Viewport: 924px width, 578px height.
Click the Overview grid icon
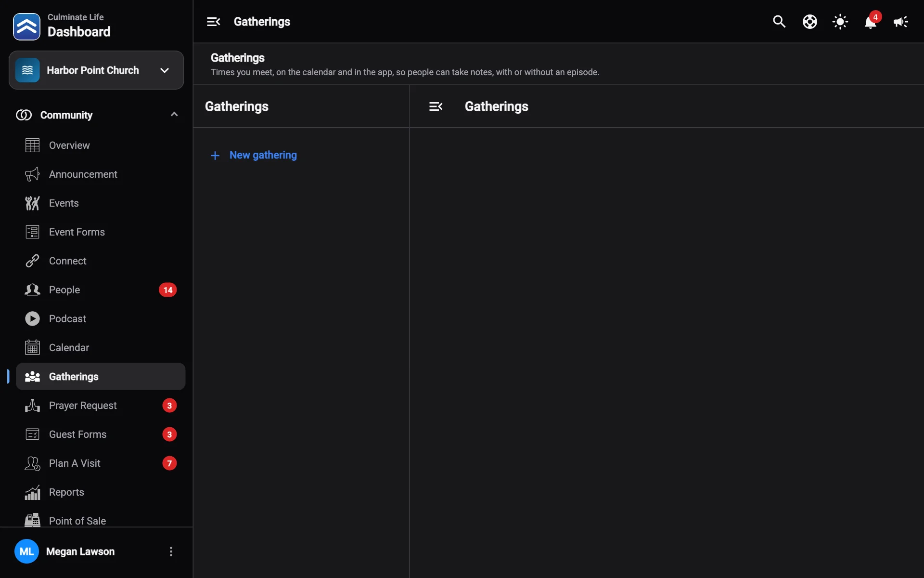tap(32, 145)
